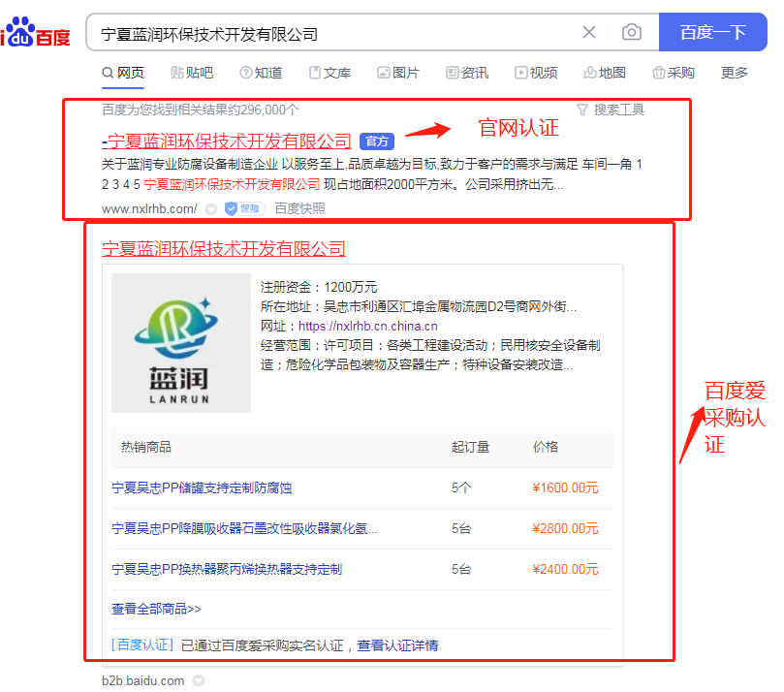Click the 百度一下 search button

point(712,33)
